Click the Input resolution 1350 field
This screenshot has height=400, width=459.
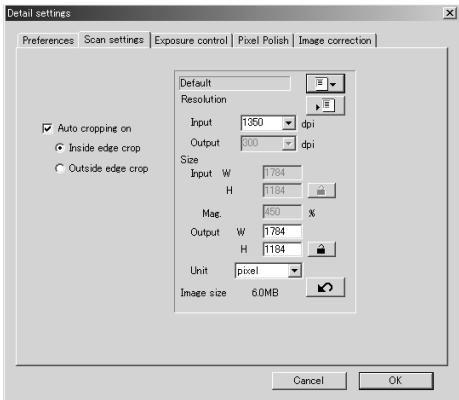click(x=262, y=123)
